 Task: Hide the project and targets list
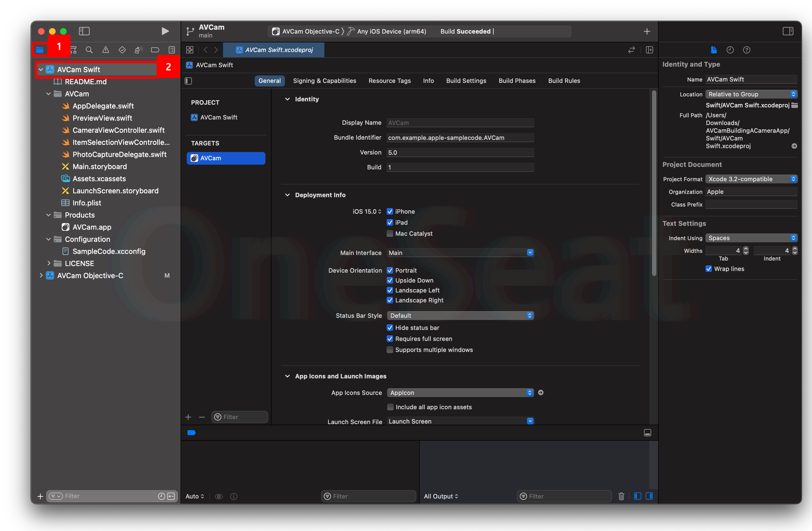(188, 81)
